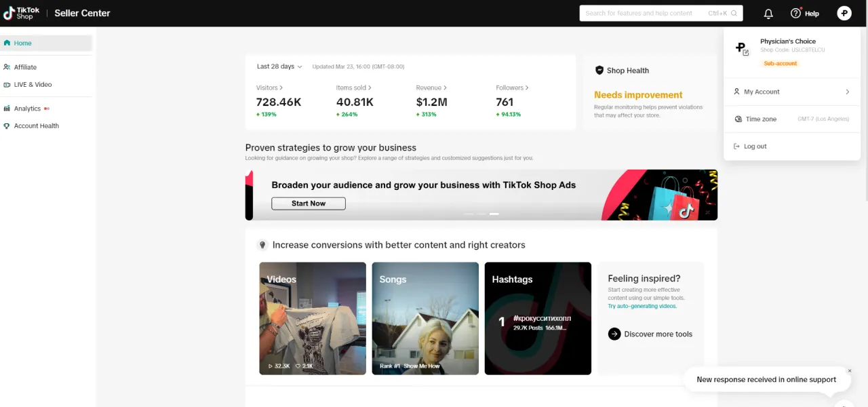Open the Help question mark icon
The image size is (868, 407).
pos(796,14)
